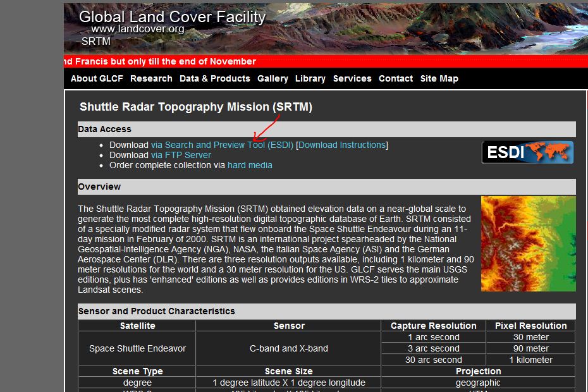
Task: Click the Shuttle Radar Topography Mission heading
Action: click(195, 107)
